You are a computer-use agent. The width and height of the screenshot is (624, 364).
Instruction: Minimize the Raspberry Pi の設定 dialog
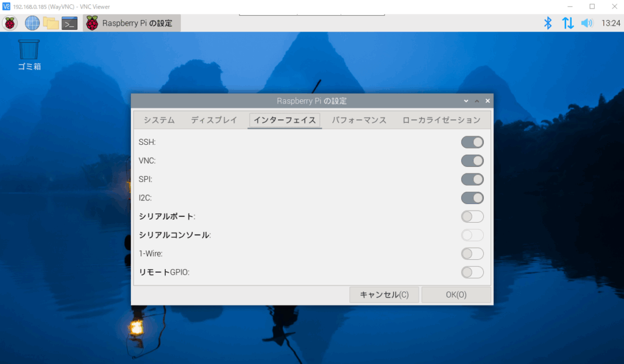coord(466,101)
